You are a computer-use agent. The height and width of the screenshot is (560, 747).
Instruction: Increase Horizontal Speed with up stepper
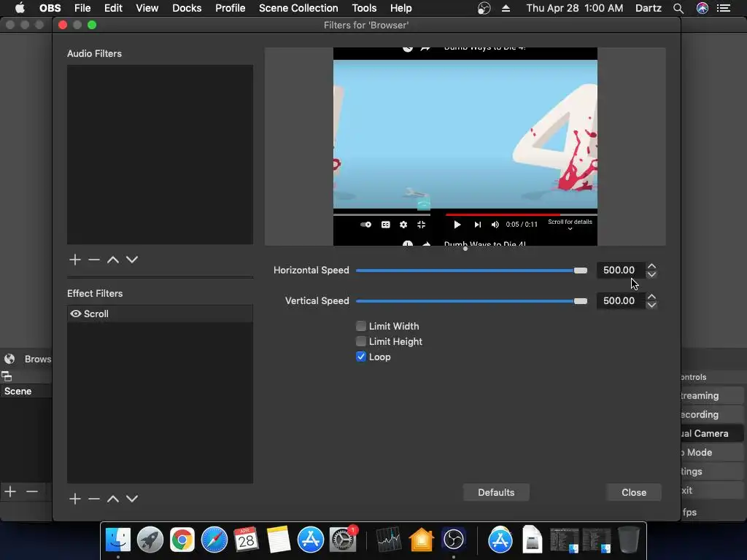pos(651,266)
